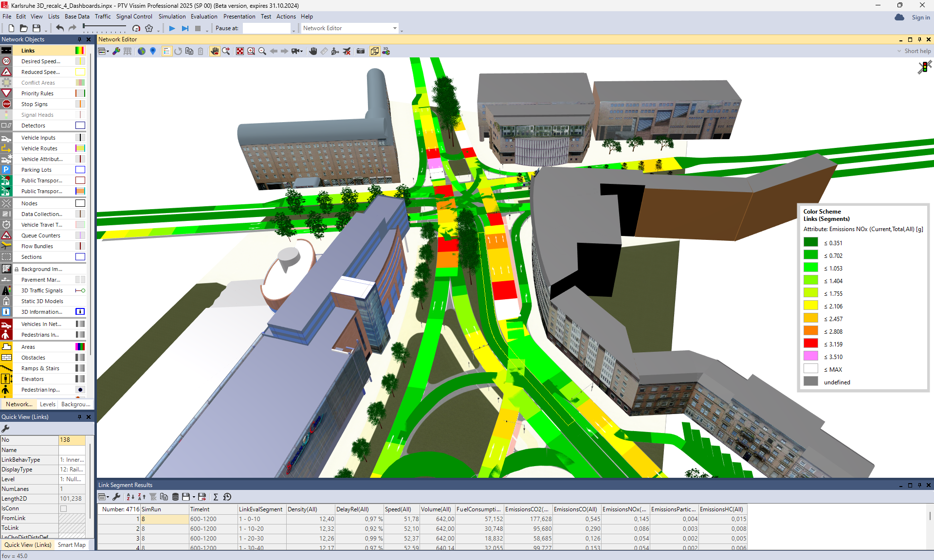The width and height of the screenshot is (934, 560).
Task: Toggle the IsConn checkbox in Quick View
Action: click(x=63, y=508)
